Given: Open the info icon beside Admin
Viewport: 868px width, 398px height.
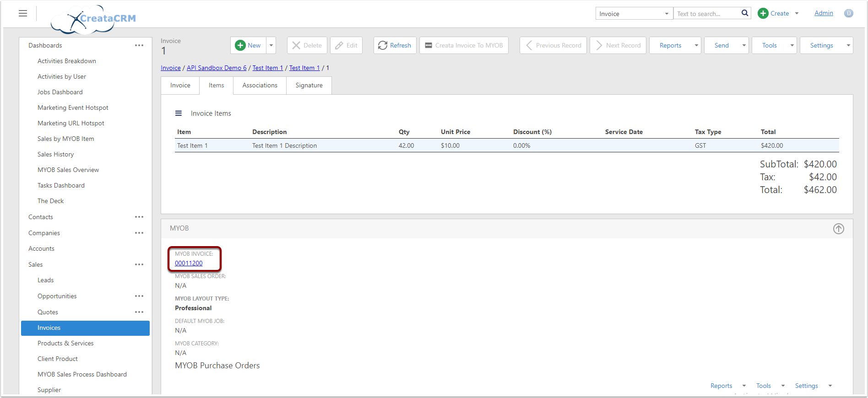Looking at the screenshot, I should [848, 13].
